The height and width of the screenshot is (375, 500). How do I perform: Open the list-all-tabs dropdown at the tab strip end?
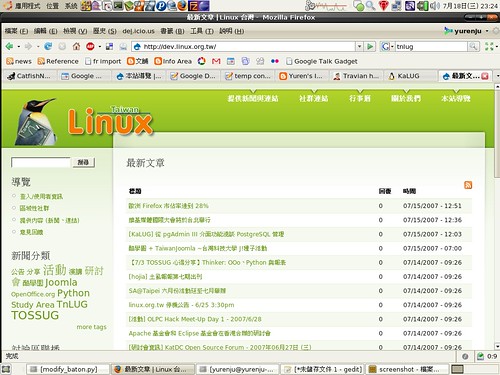497,76
